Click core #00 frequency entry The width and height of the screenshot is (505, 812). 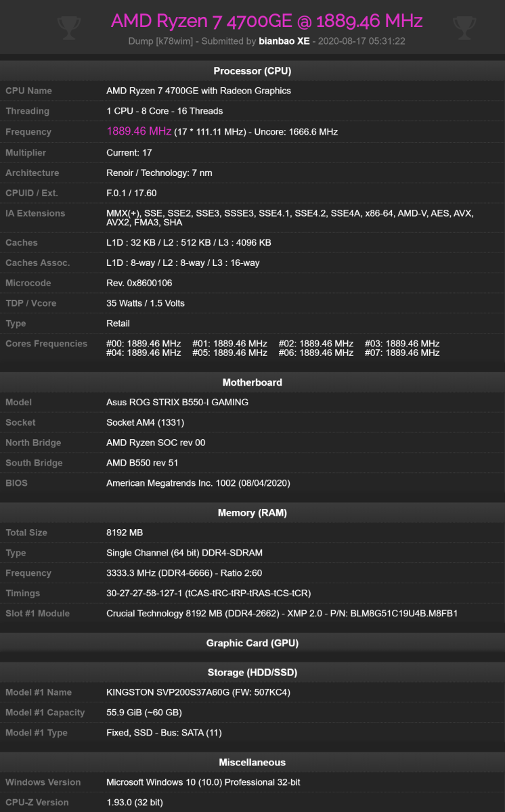coord(144,344)
